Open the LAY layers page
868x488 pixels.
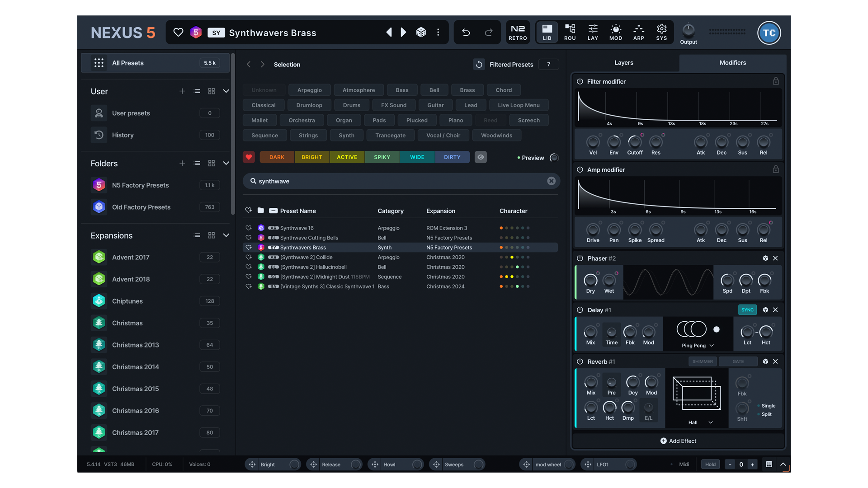click(x=593, y=33)
